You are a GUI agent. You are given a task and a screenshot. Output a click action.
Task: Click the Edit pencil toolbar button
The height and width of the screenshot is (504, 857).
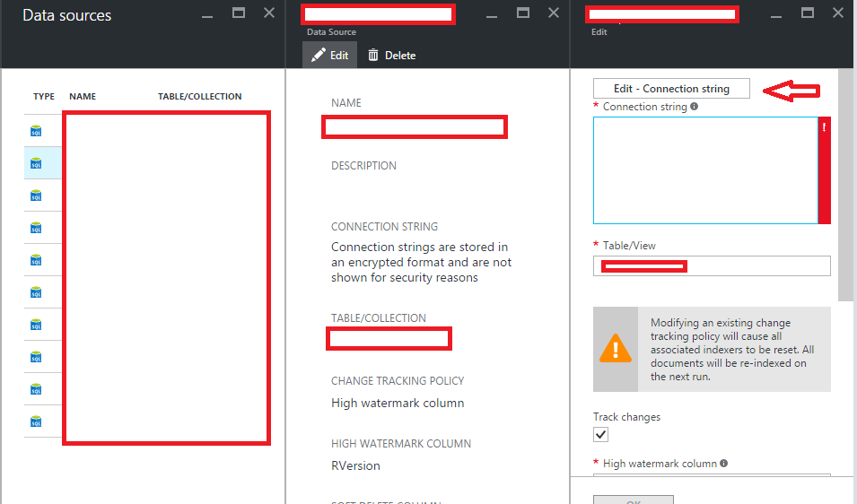click(329, 56)
